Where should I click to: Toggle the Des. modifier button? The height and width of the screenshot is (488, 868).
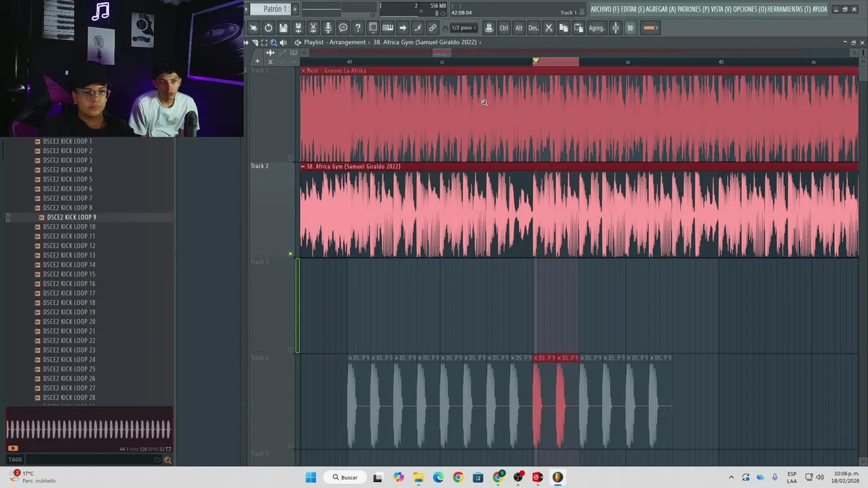534,28
